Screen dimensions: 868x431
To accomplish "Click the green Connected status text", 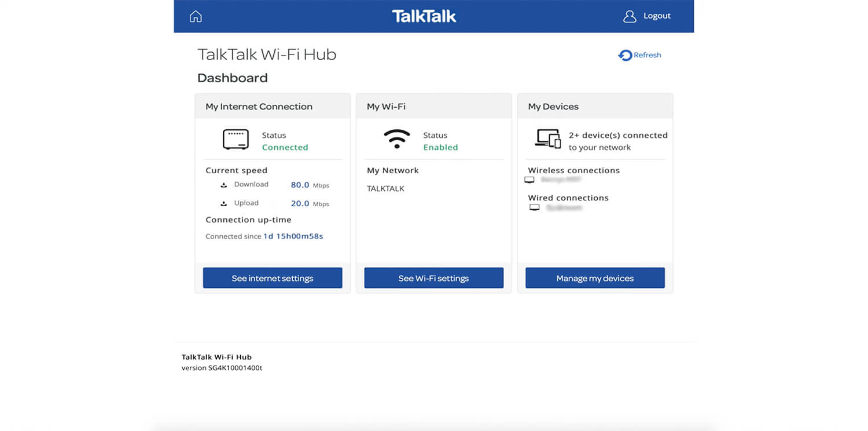I will tap(285, 148).
